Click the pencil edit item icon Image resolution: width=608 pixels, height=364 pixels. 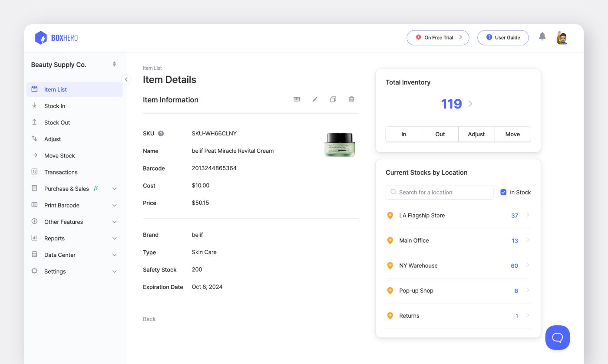[315, 99]
